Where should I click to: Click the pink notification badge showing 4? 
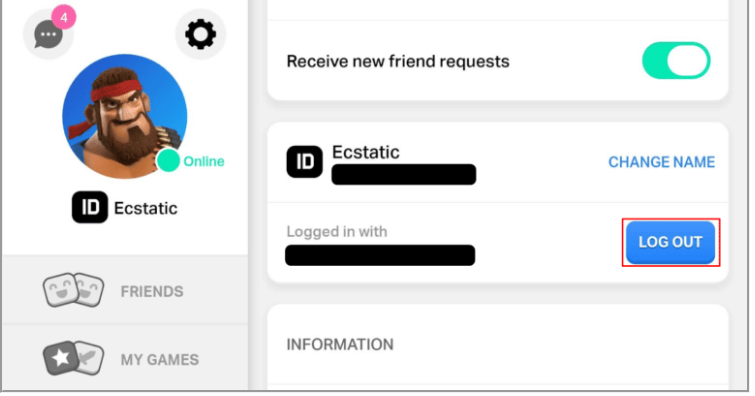[x=64, y=18]
